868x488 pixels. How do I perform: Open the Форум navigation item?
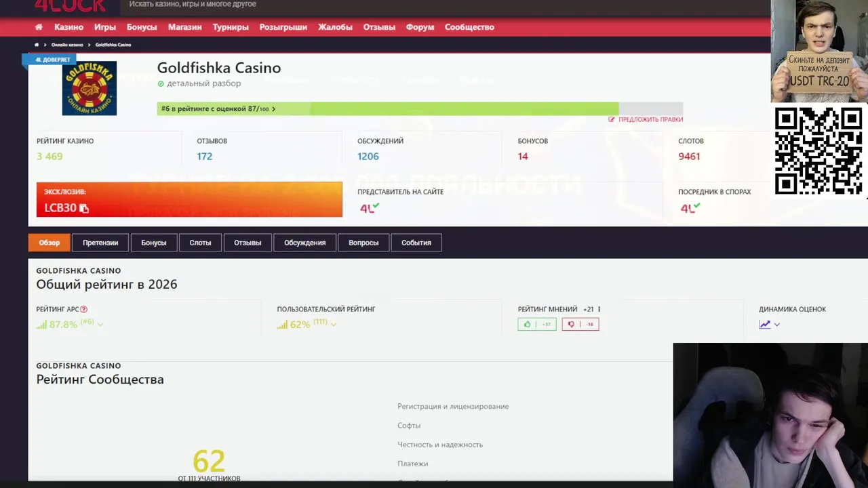pyautogui.click(x=420, y=27)
